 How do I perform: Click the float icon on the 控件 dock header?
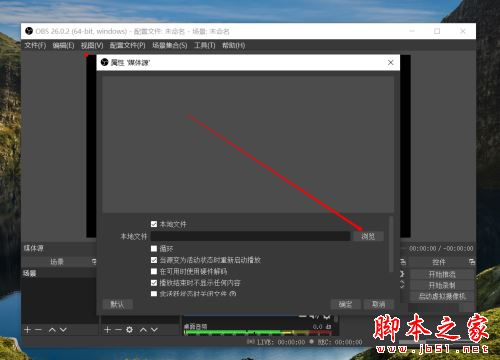tap(472, 262)
